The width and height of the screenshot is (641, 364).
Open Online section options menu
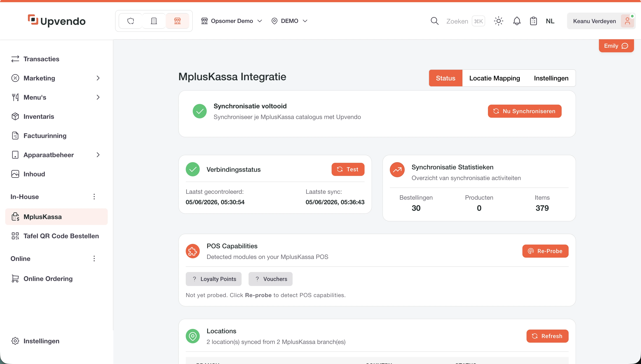[x=94, y=259]
